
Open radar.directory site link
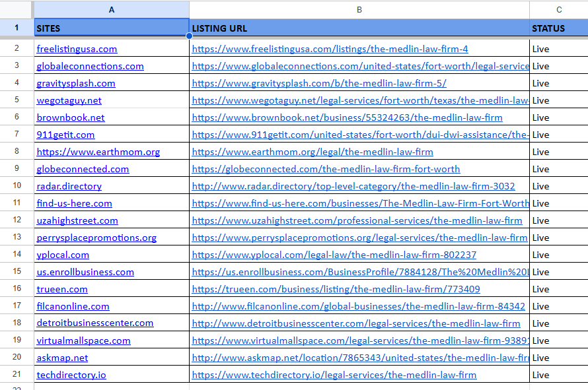click(x=69, y=187)
